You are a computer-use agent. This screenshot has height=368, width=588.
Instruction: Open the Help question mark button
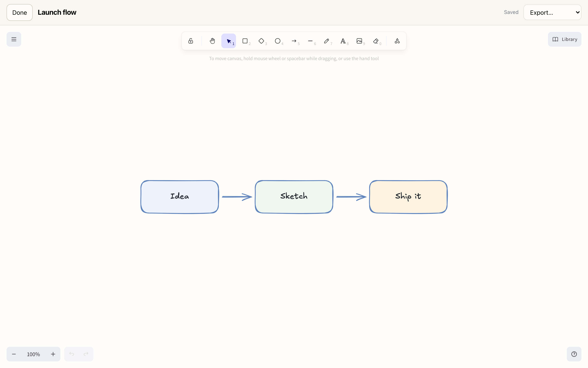coord(574,354)
